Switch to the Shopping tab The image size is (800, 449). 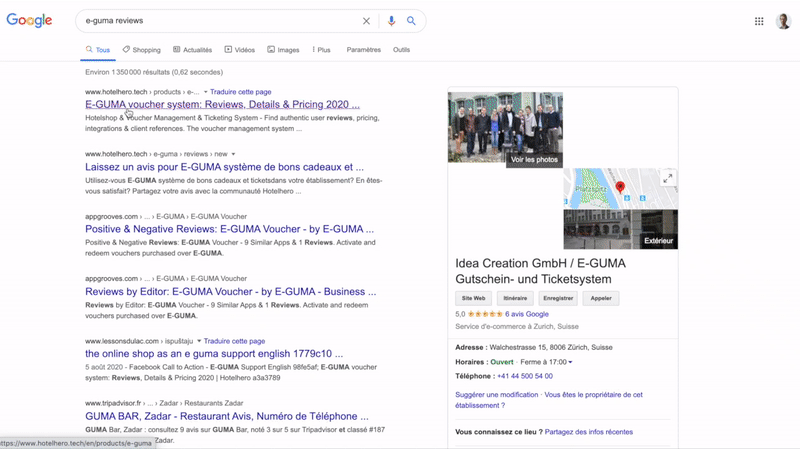pos(141,50)
